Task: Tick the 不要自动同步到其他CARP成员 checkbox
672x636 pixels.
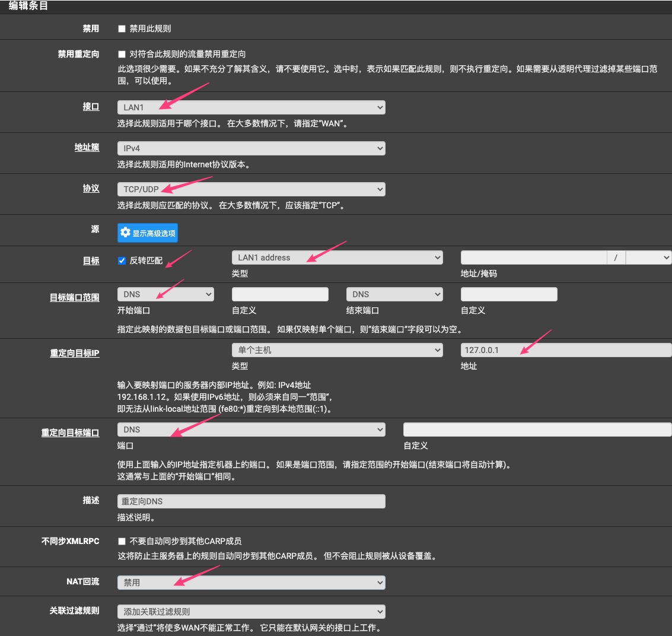Action: click(x=122, y=541)
